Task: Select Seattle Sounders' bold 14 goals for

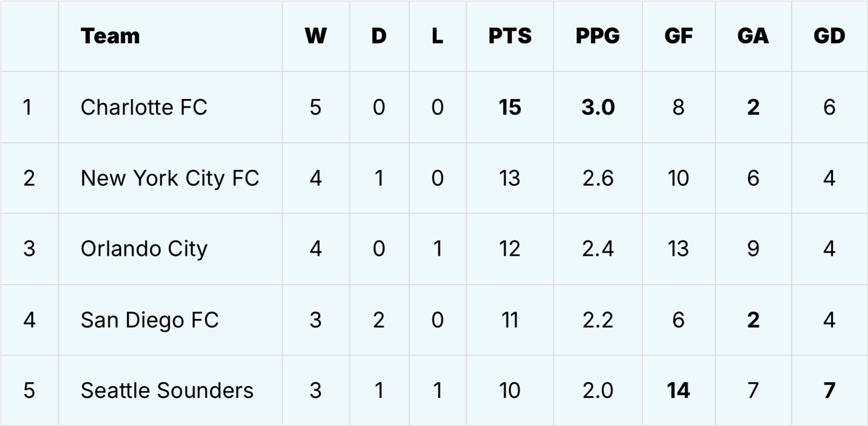Action: click(678, 391)
